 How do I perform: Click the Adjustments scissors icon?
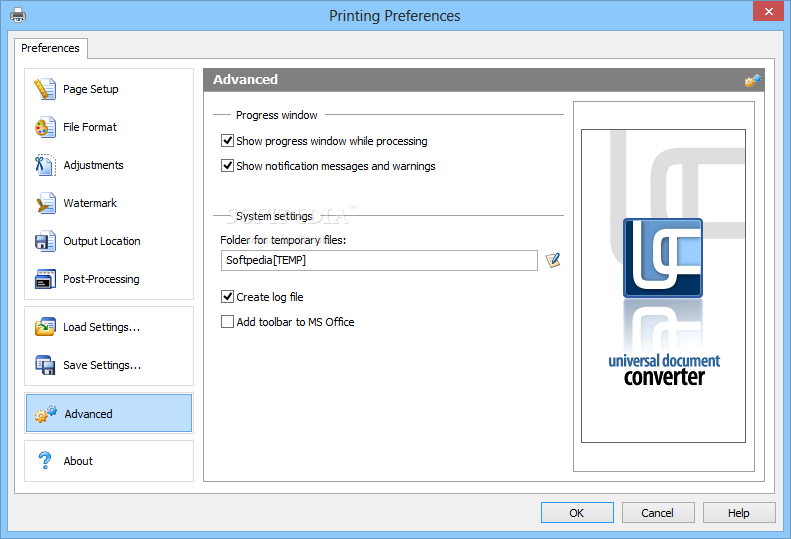45,165
